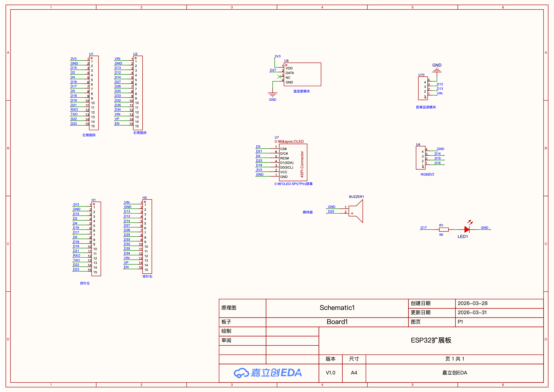Click the U1 left header component
This screenshot has height=392, width=554.
click(94, 93)
